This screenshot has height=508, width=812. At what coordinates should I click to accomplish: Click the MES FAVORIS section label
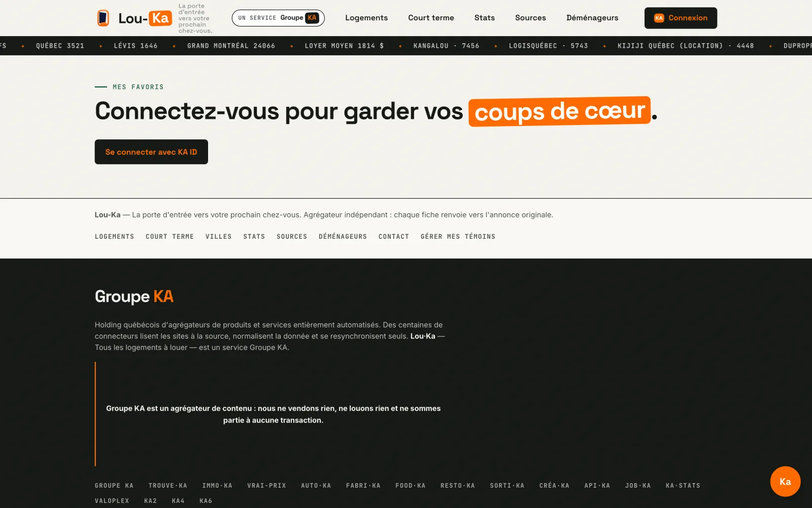point(138,87)
